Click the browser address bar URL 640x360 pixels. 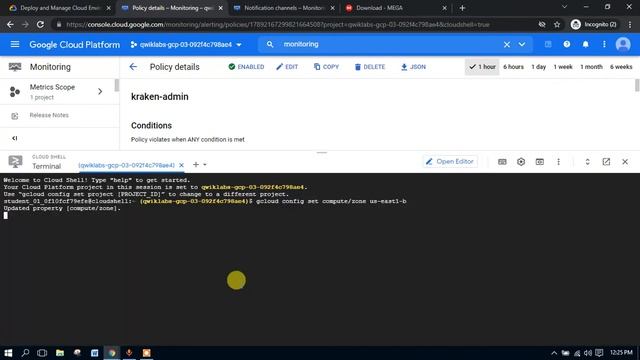[278, 24]
